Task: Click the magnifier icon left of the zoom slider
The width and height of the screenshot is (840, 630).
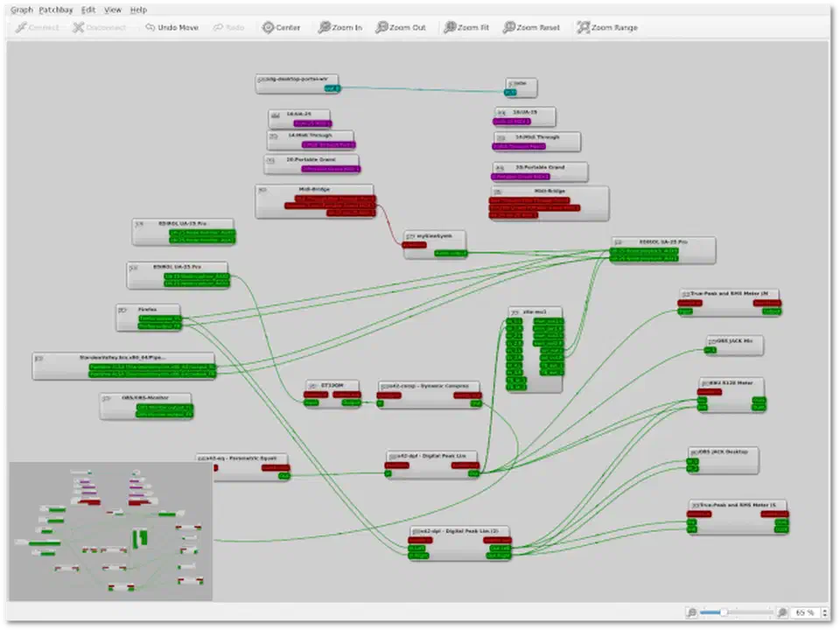Action: (x=692, y=612)
